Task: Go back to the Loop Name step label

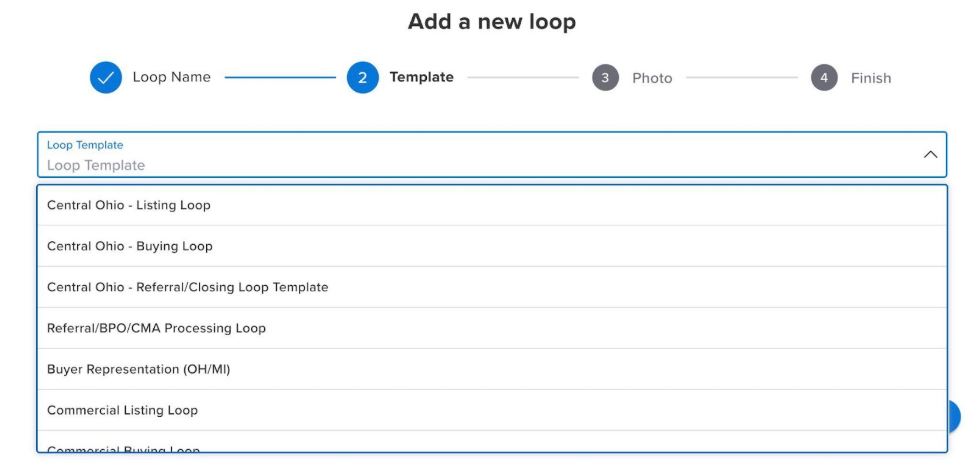Action: pyautogui.click(x=171, y=78)
